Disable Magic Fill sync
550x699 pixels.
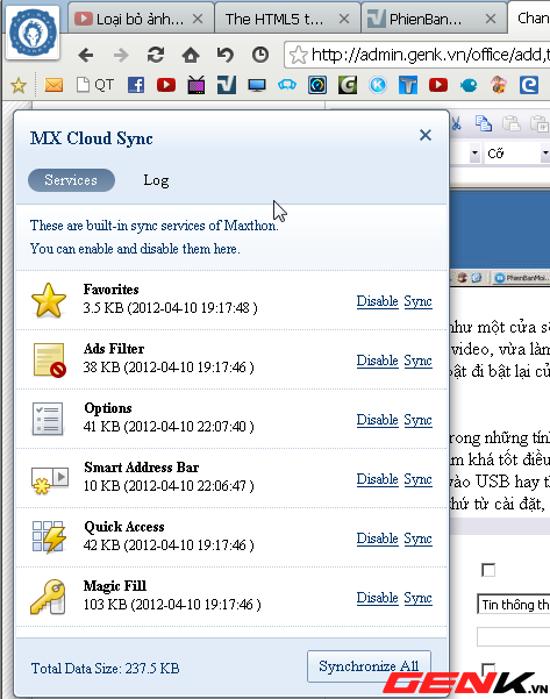pyautogui.click(x=377, y=598)
